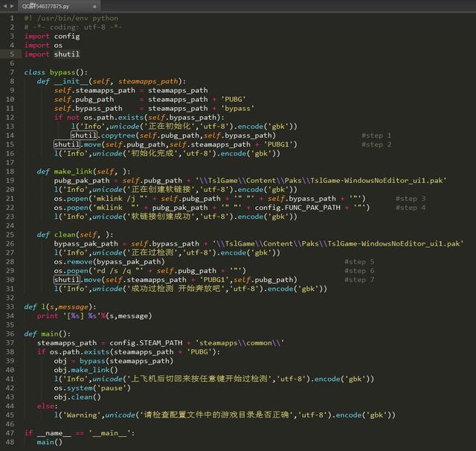
Task: Click the 'steamapps_path' parameter of __init__
Action: tap(148, 81)
